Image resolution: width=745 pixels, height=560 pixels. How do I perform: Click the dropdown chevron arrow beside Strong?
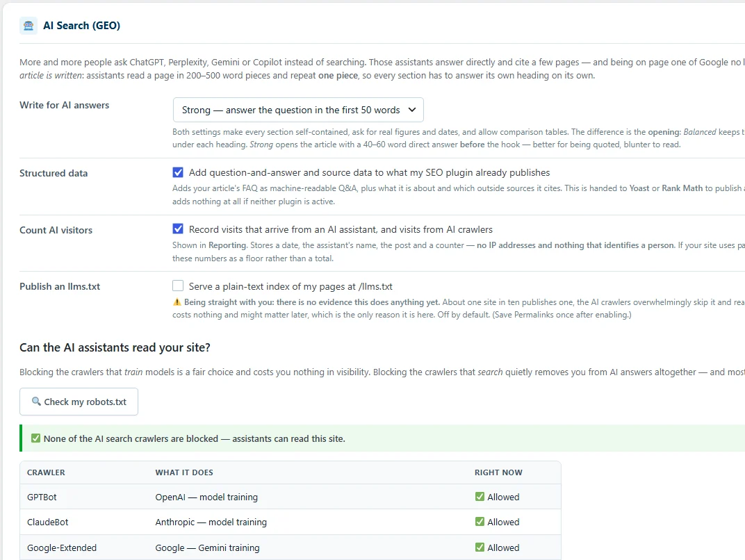[412, 110]
